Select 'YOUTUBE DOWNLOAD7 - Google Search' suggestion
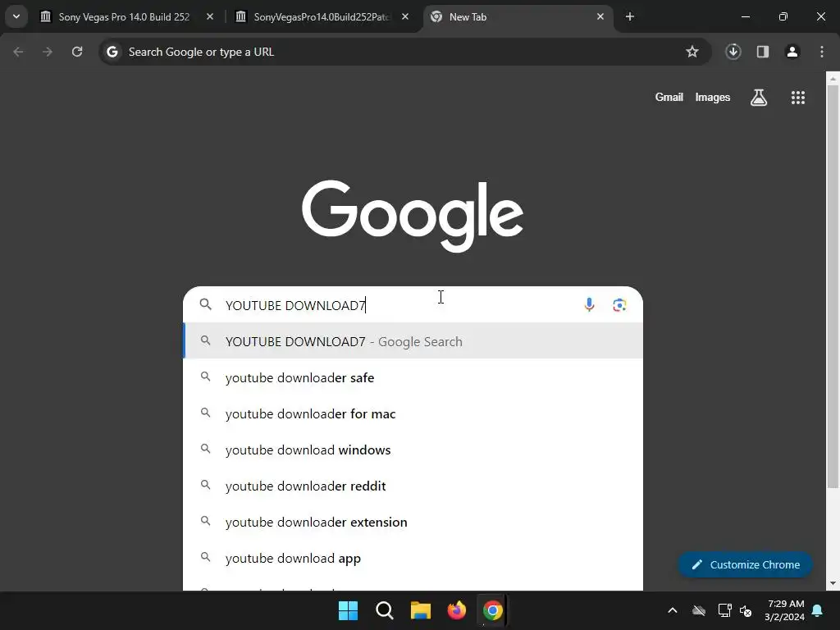The image size is (840, 630). click(x=413, y=341)
